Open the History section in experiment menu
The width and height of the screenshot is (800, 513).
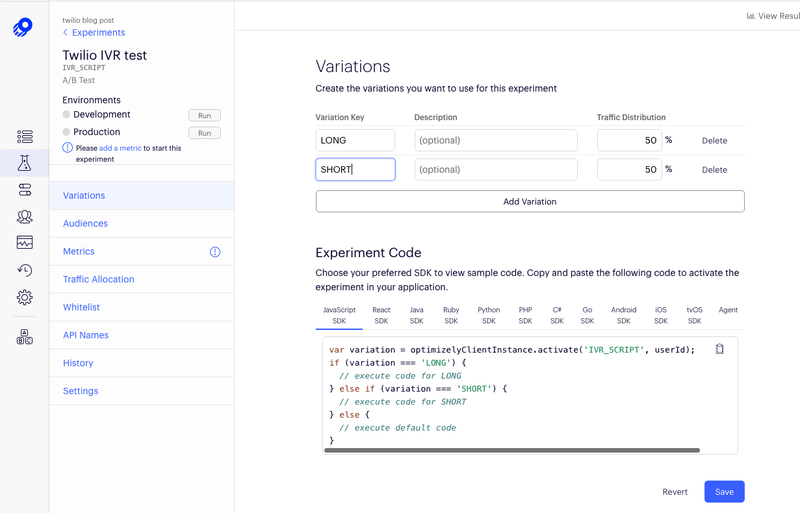coord(142,363)
